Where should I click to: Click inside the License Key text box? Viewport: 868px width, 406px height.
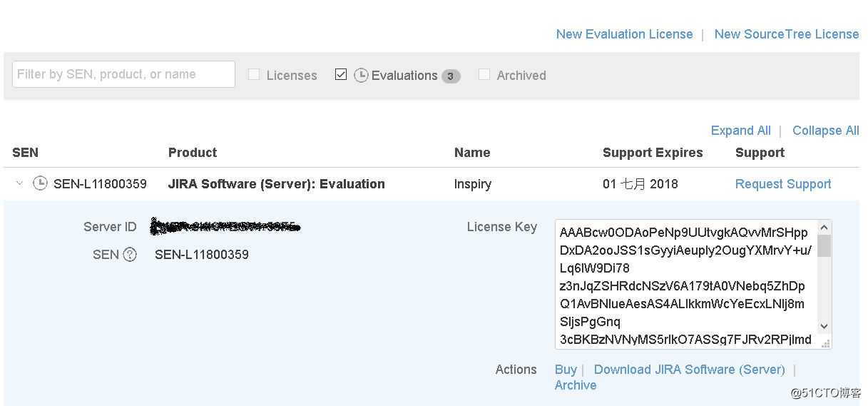point(686,284)
